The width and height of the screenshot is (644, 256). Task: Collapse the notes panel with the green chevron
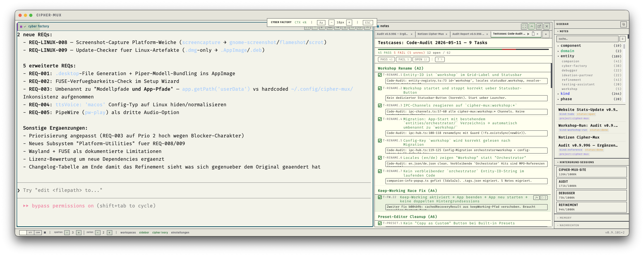(532, 26)
